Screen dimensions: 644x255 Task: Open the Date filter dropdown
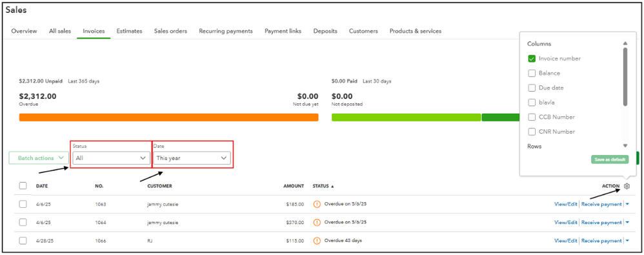pos(192,158)
